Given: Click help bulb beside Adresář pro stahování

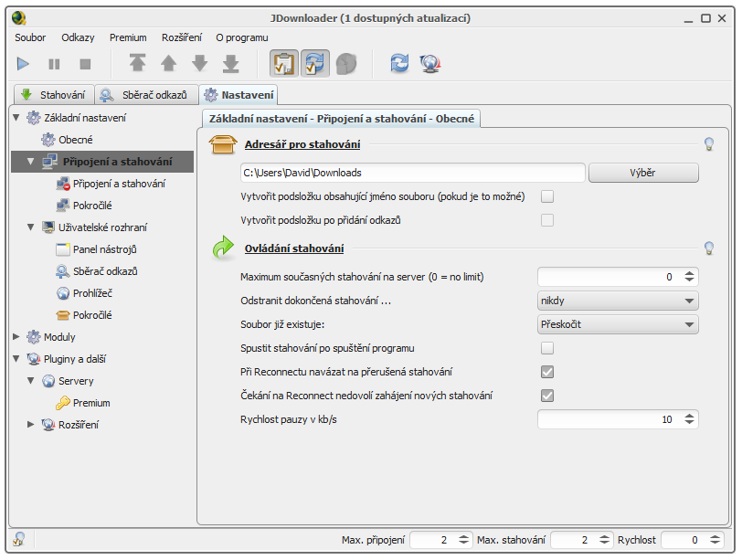Looking at the screenshot, I should pos(709,144).
